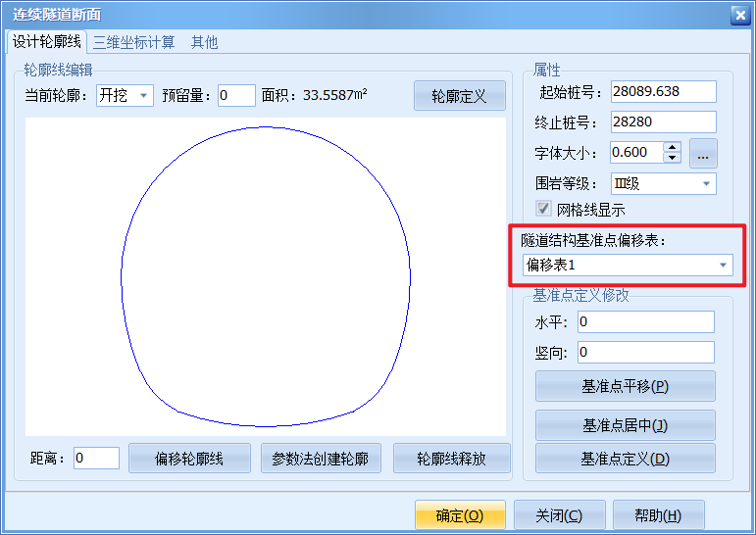This screenshot has height=535, width=756.
Task: Click the 距离 input field
Action: click(x=96, y=458)
